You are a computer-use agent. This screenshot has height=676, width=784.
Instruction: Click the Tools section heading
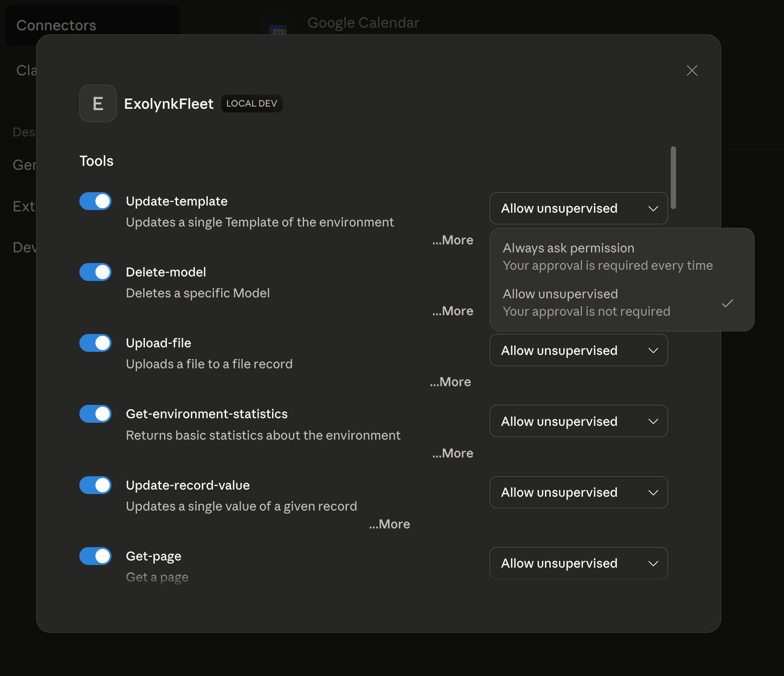tap(96, 161)
